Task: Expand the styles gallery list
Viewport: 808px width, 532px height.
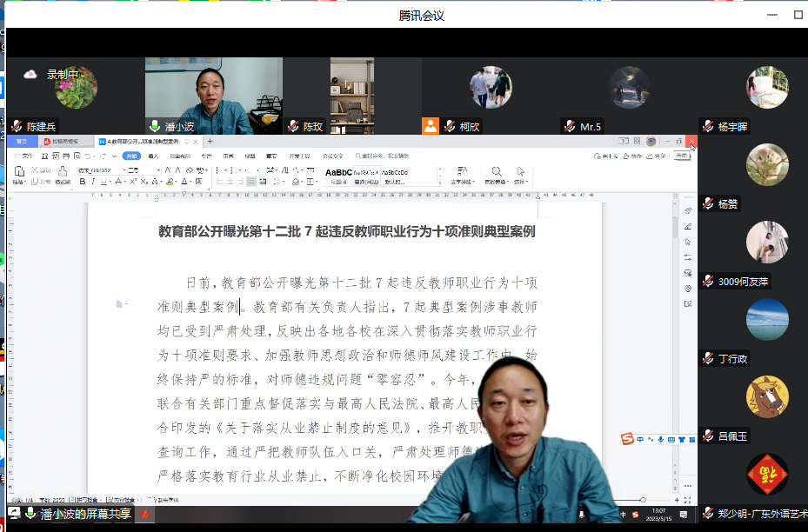Action: click(439, 182)
